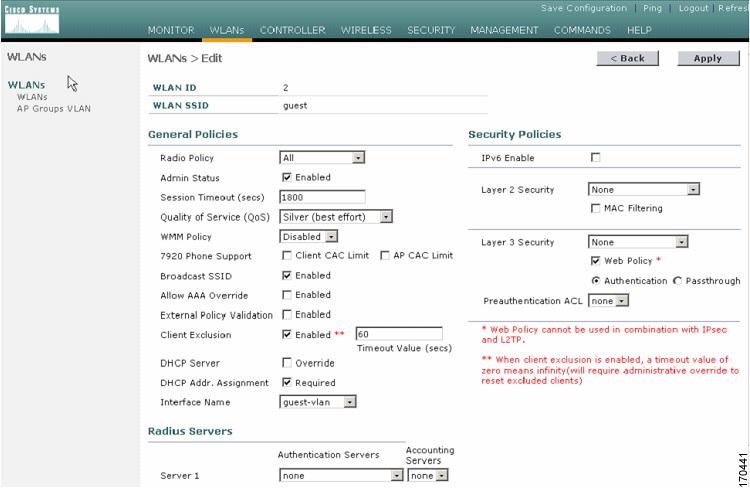This screenshot has width=750, height=492.
Task: Click bold WLANs heading in sidebar
Action: 26,85
